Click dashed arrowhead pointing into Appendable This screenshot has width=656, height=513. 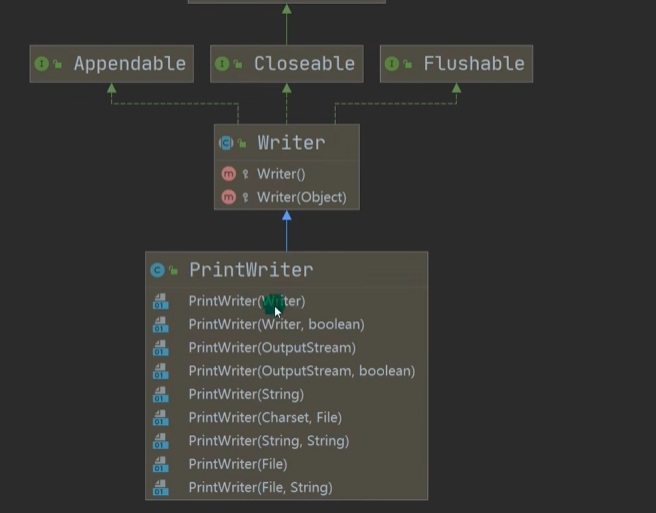(112, 88)
